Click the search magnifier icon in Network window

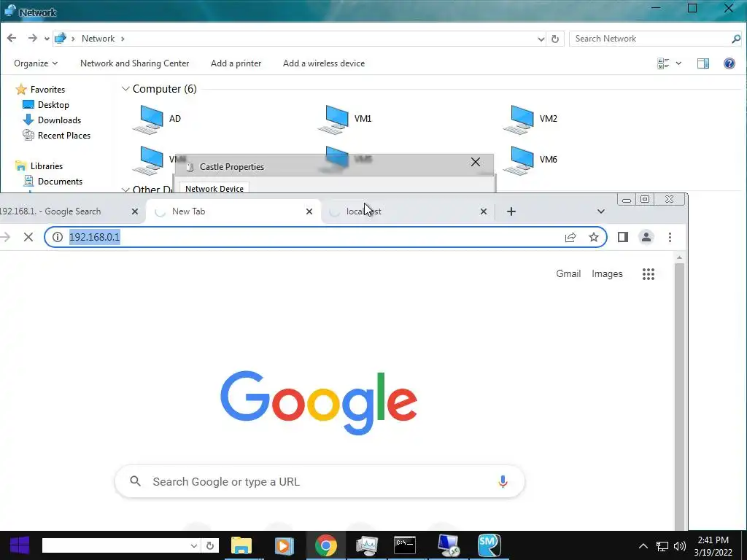tap(736, 39)
